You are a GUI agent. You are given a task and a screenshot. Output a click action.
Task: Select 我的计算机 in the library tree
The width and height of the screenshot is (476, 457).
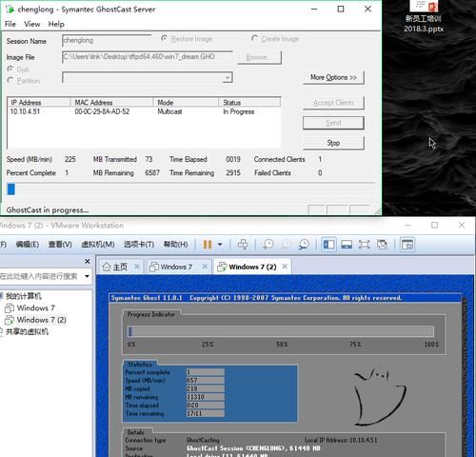[24, 296]
